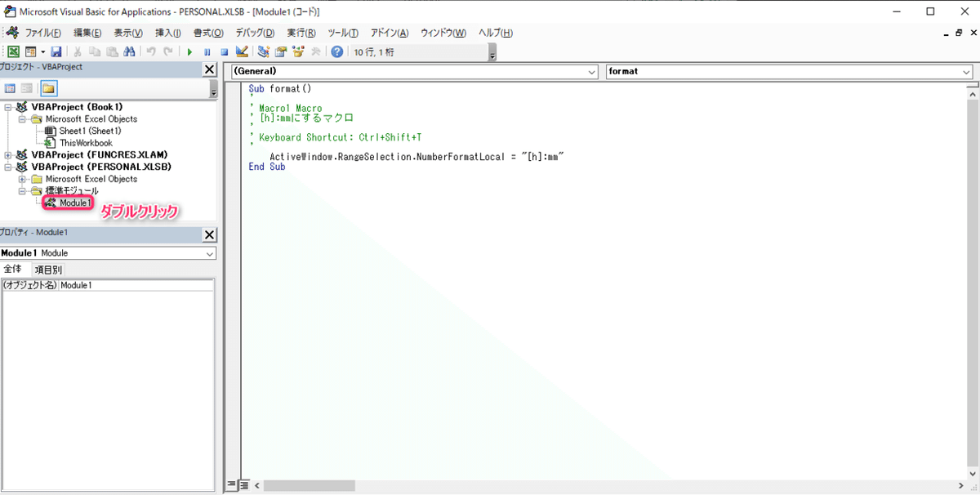Select Sheet1 (Sheet1) in project tree

(x=90, y=131)
